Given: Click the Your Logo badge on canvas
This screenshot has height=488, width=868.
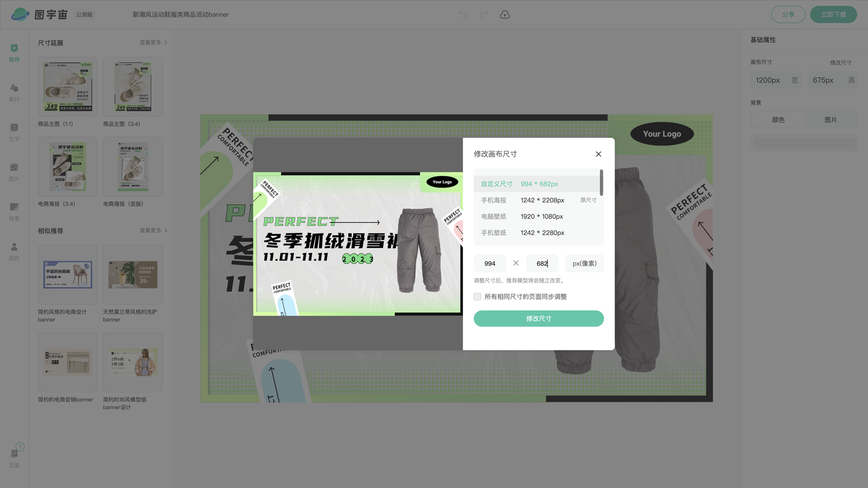Looking at the screenshot, I should pyautogui.click(x=662, y=134).
